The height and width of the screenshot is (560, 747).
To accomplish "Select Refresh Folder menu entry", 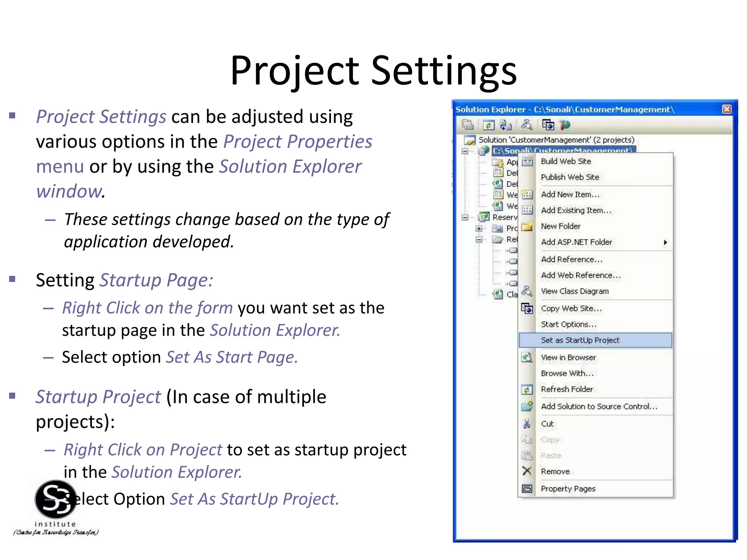I will [595, 389].
